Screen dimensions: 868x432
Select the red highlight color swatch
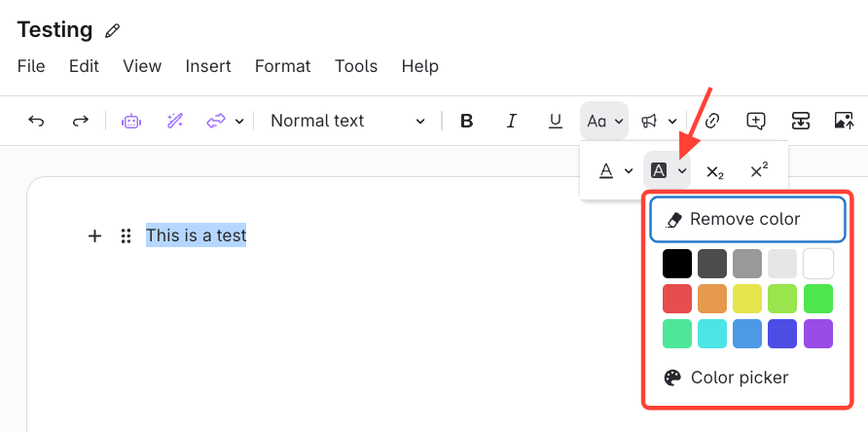(x=677, y=299)
